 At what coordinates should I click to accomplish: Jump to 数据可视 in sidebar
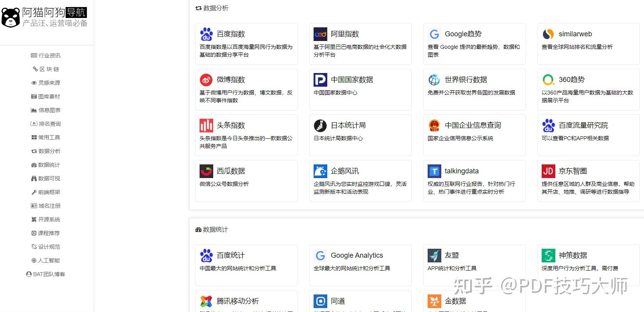[x=46, y=178]
